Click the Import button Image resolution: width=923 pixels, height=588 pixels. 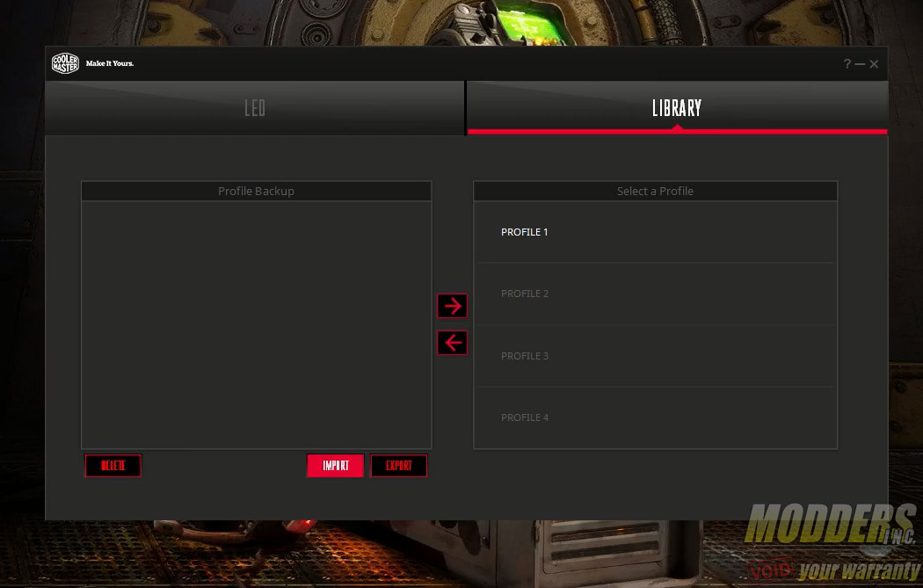pos(336,466)
